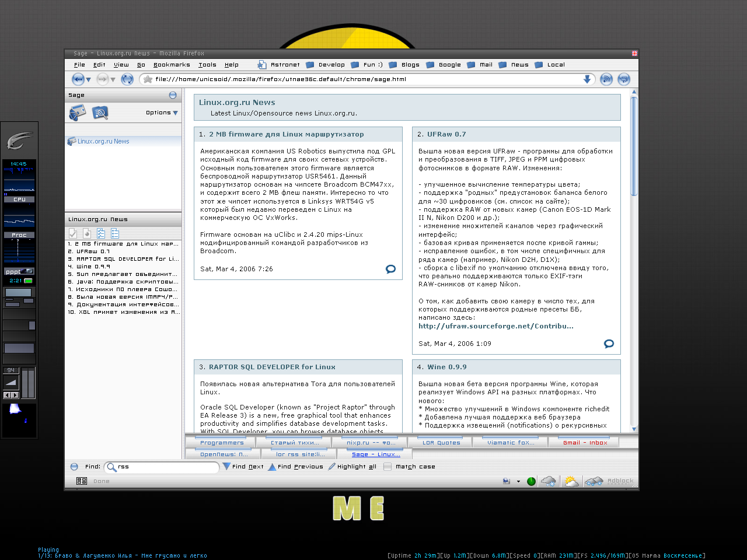The width and height of the screenshot is (747, 560).
Task: Click the RSS feed toolbar icon
Action: 606,79
